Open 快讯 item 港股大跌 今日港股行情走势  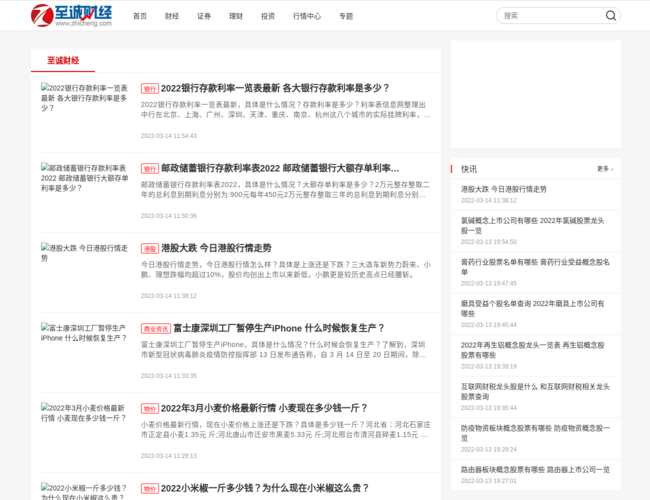[x=504, y=189]
